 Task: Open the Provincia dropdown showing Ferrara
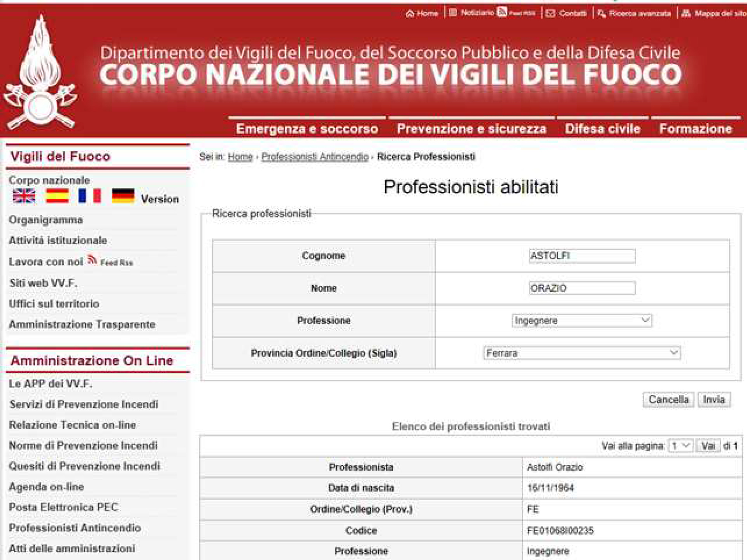[x=582, y=353]
